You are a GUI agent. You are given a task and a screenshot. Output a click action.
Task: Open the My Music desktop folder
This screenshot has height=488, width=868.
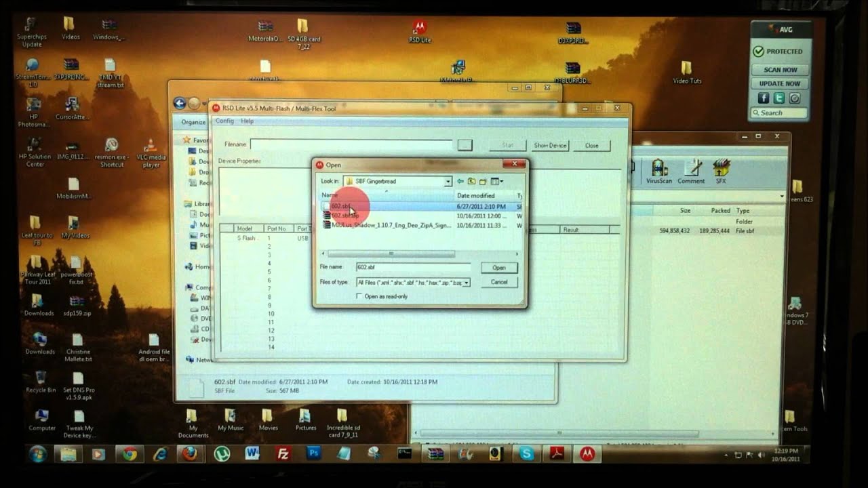(x=231, y=420)
